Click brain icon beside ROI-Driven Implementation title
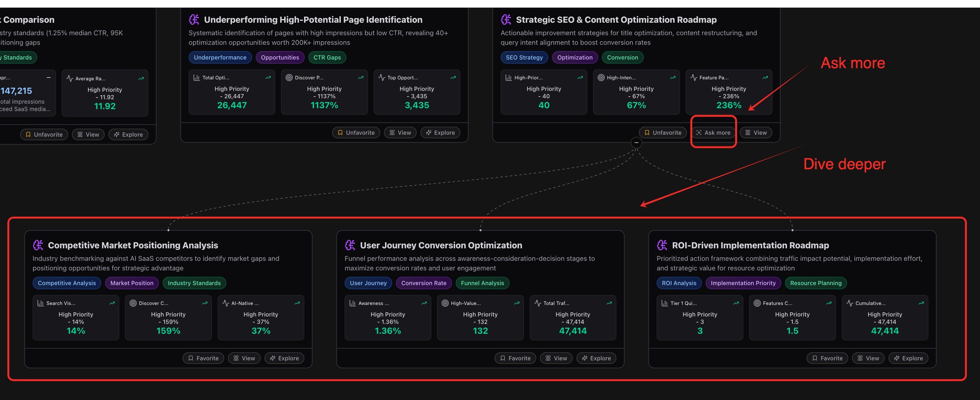The width and height of the screenshot is (980, 400). tap(662, 245)
